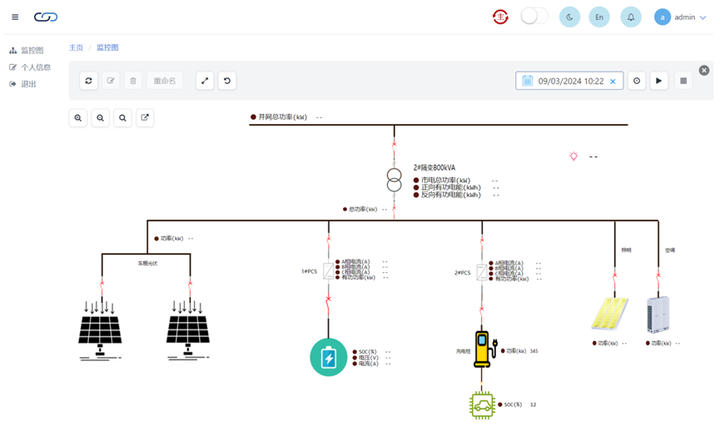The height and width of the screenshot is (426, 720).
Task: Click the 2#隔变800kVA label
Action: [x=434, y=168]
